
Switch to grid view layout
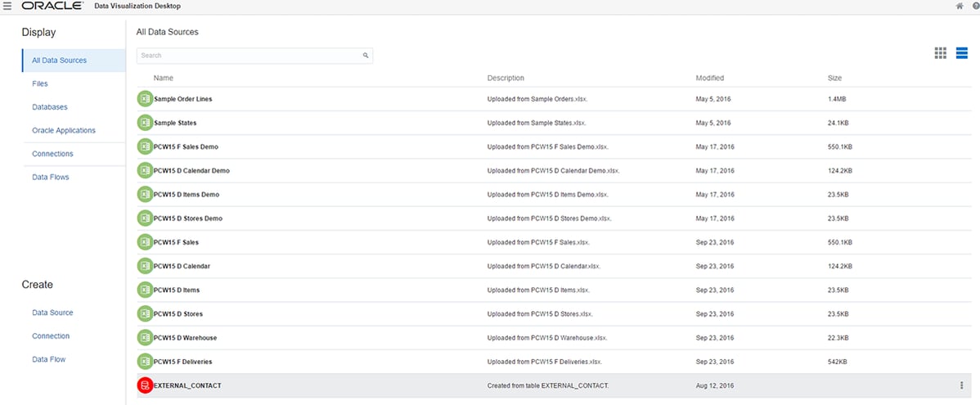(941, 53)
